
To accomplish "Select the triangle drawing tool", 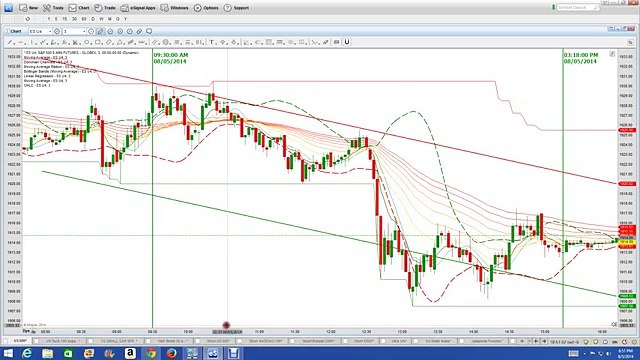I will [x=120, y=42].
